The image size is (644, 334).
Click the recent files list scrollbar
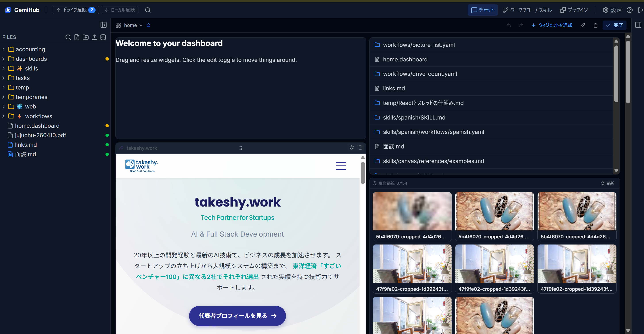click(616, 74)
